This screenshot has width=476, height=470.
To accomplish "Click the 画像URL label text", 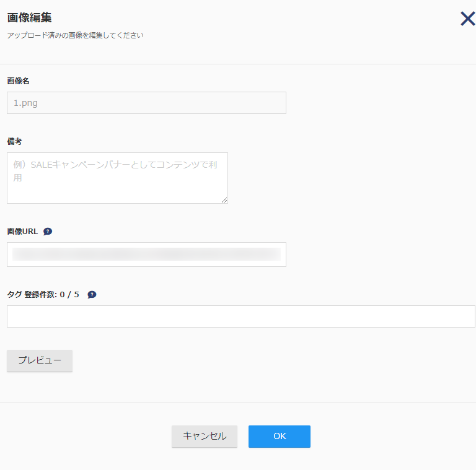I will click(x=22, y=232).
